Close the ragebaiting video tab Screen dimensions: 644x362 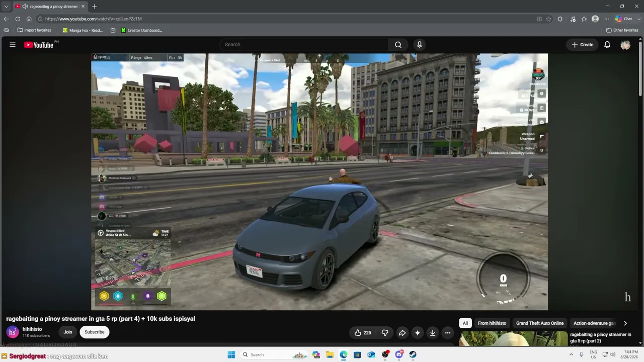click(83, 7)
